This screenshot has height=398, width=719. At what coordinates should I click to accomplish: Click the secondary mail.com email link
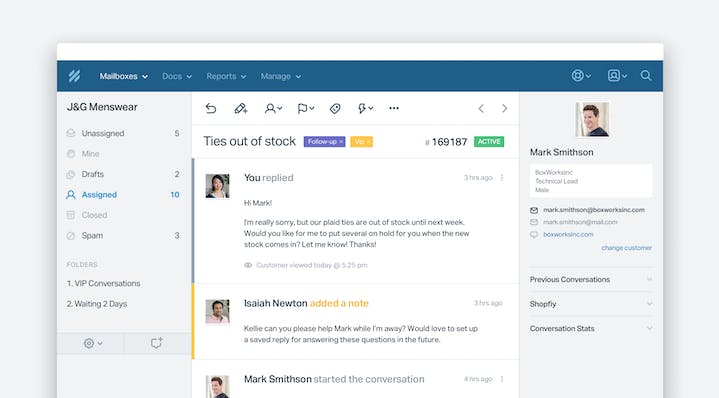pyautogui.click(x=580, y=222)
